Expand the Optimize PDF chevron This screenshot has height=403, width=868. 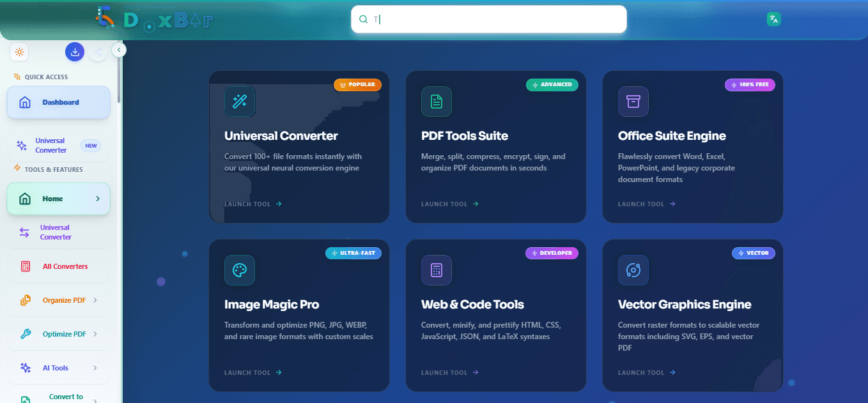point(95,334)
